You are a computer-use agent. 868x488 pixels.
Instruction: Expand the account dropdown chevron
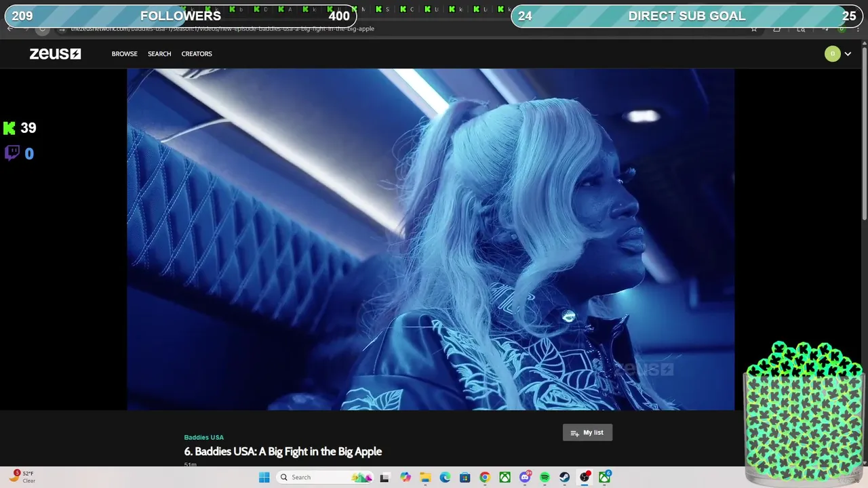(848, 54)
